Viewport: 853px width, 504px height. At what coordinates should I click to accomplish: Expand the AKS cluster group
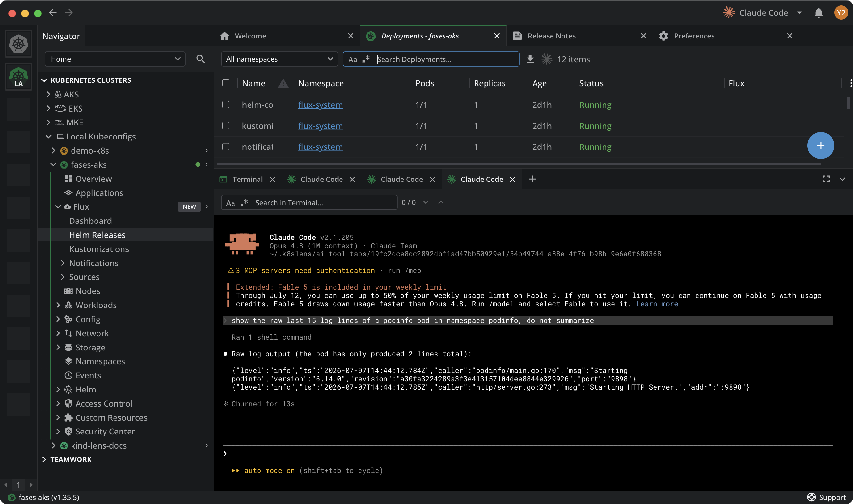pos(48,94)
